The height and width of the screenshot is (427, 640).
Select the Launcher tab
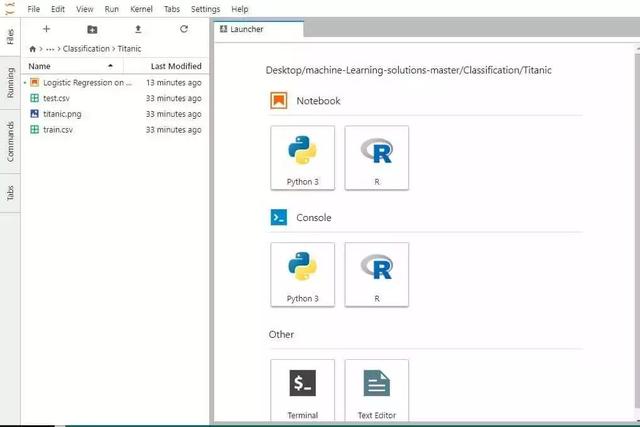point(258,29)
